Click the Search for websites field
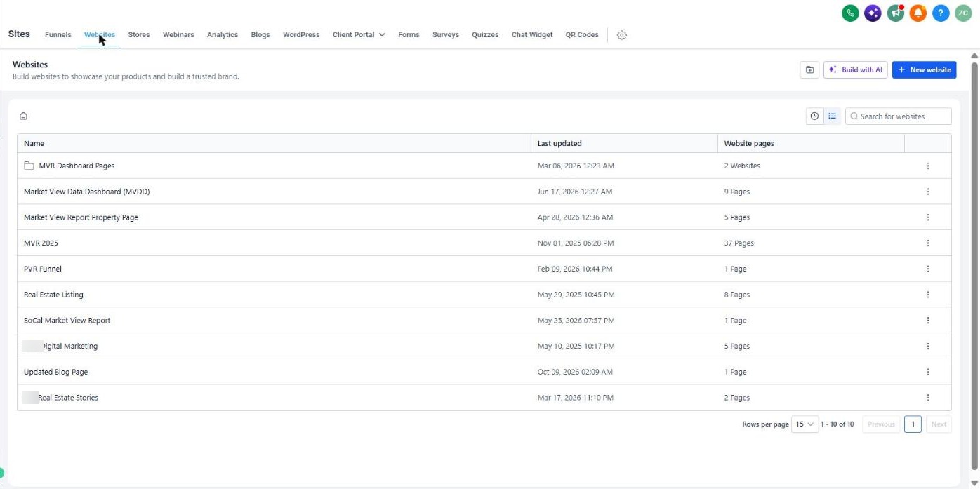The width and height of the screenshot is (980, 489). click(899, 116)
